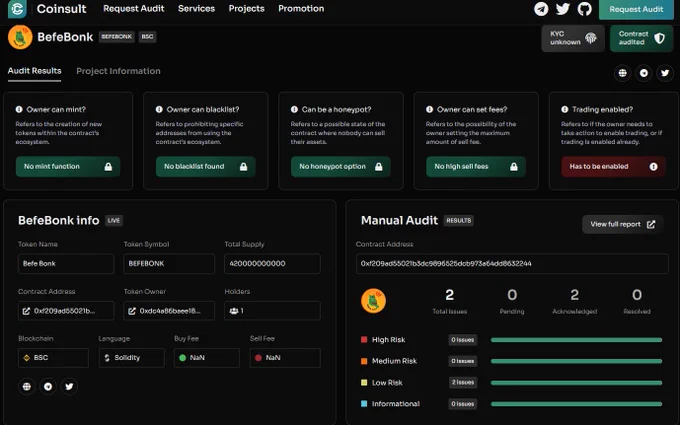
Task: Open the Telegram icon in header
Action: (x=541, y=9)
